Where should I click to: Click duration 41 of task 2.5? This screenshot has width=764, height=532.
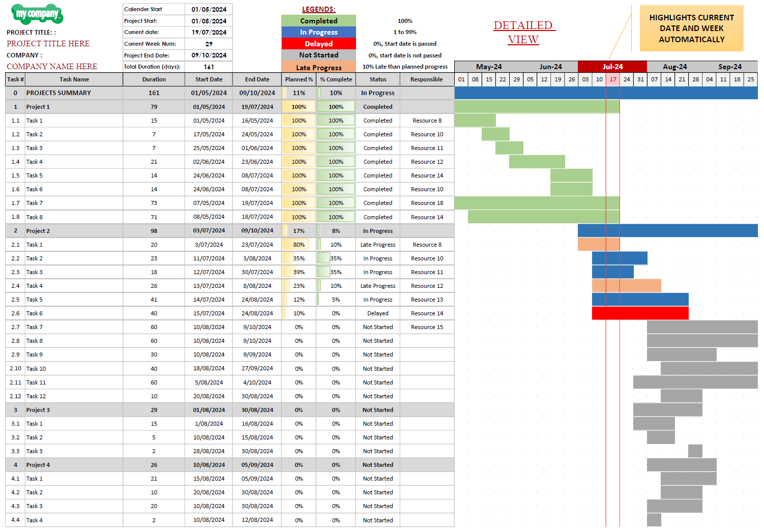154,300
